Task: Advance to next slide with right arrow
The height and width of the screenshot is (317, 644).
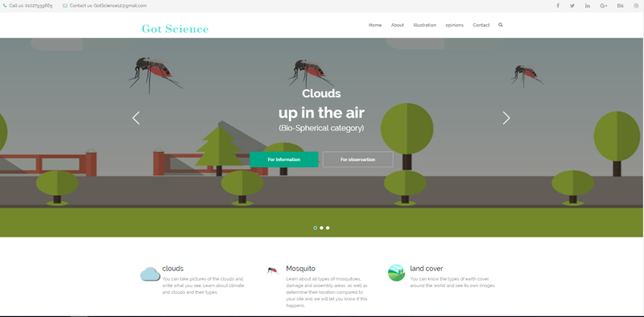Action: tap(506, 118)
